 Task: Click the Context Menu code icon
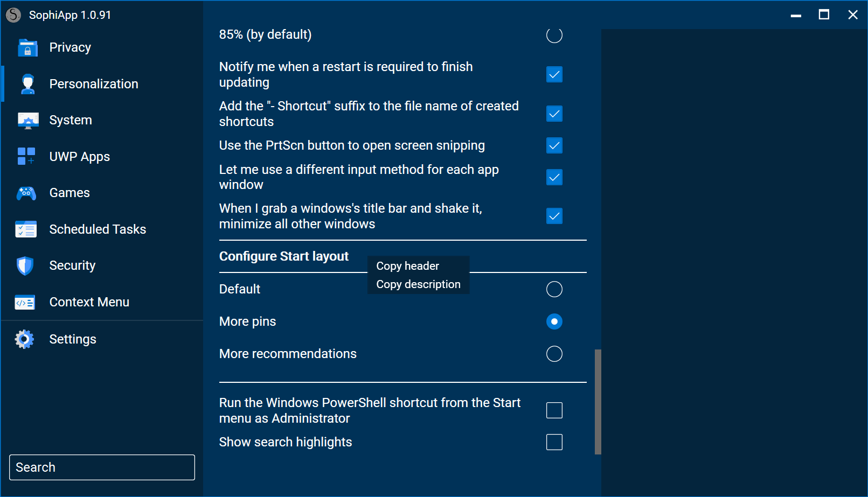pos(25,303)
